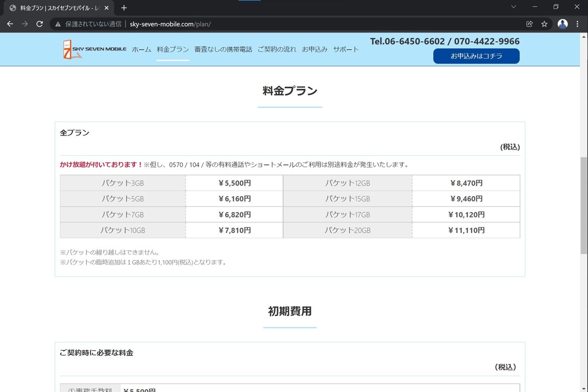Click the お申込みはコチラ button
The width and height of the screenshot is (588, 392).
click(476, 56)
